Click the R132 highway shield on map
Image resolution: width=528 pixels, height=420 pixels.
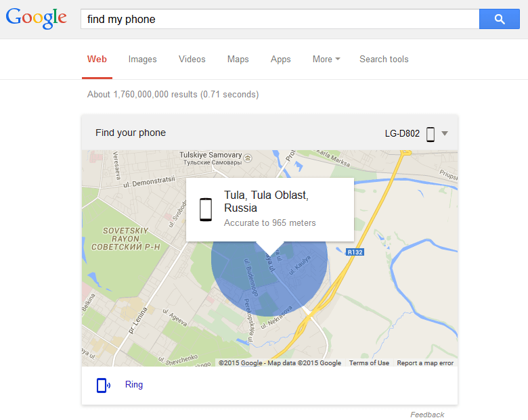click(x=355, y=252)
